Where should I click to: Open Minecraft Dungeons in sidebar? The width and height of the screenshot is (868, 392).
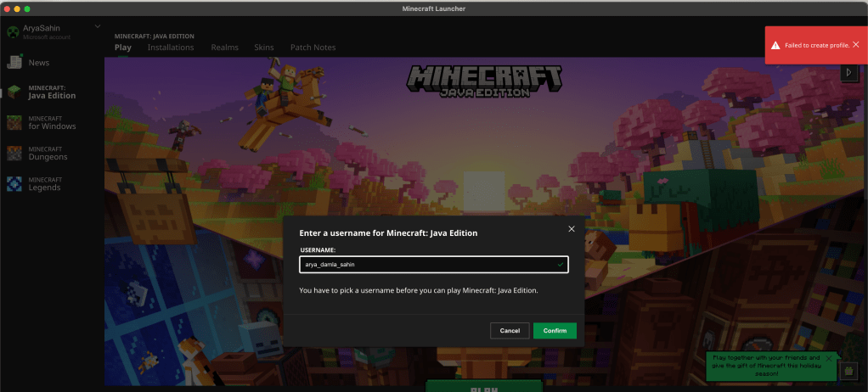(x=53, y=153)
